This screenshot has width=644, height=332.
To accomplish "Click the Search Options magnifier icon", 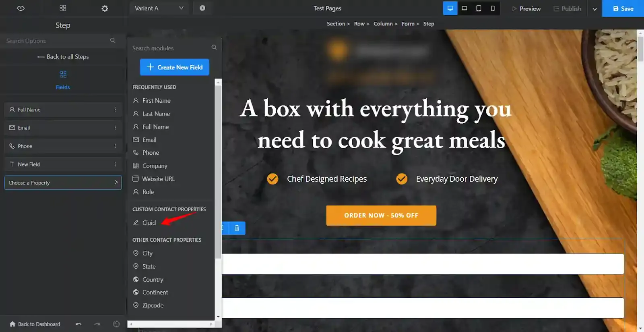I will (x=113, y=40).
